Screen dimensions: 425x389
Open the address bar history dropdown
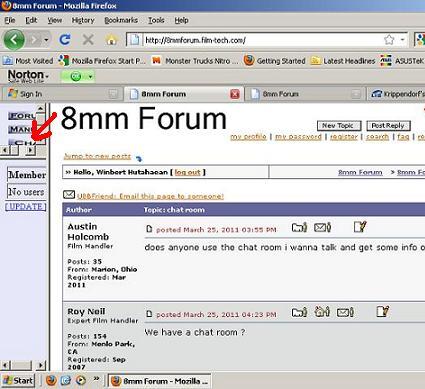tap(403, 40)
